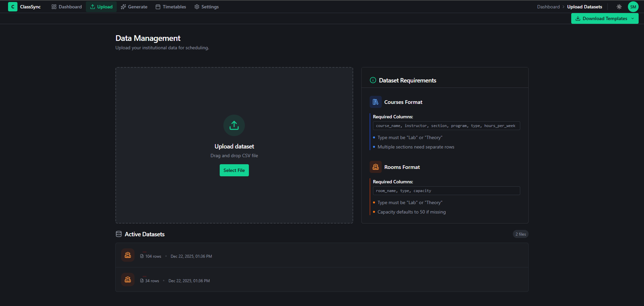Select the Upload nav tab

coord(101,7)
